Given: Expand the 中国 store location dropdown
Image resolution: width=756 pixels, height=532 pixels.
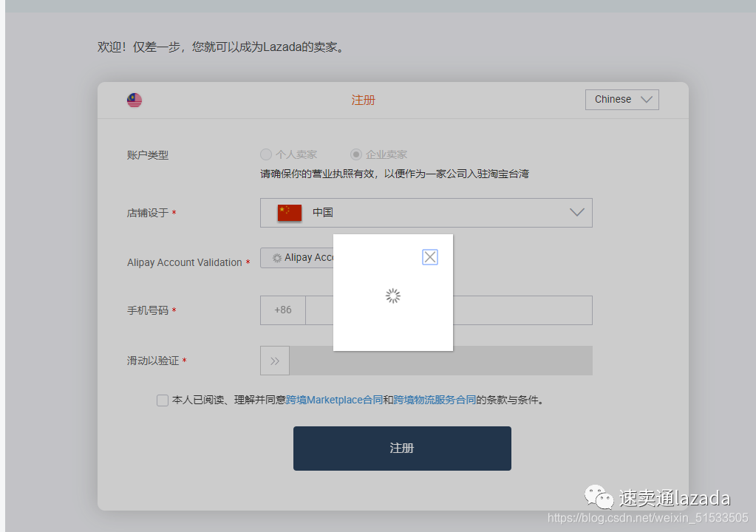Looking at the screenshot, I should (x=426, y=213).
